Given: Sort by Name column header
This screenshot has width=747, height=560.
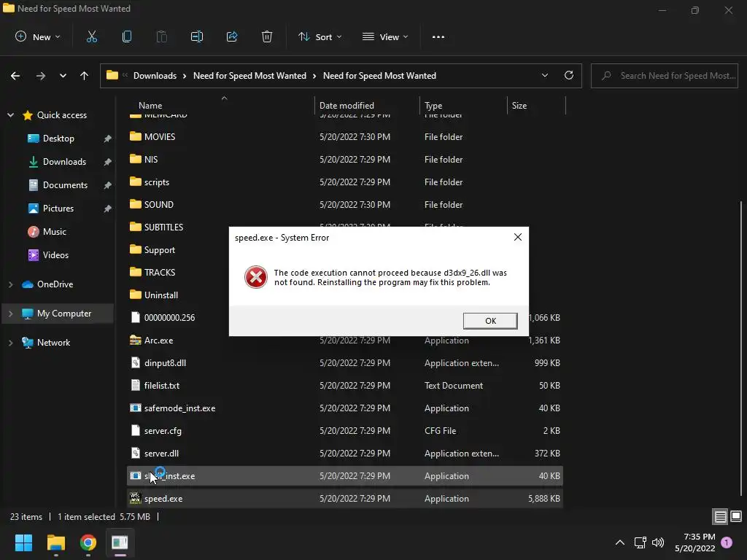Looking at the screenshot, I should 150,106.
